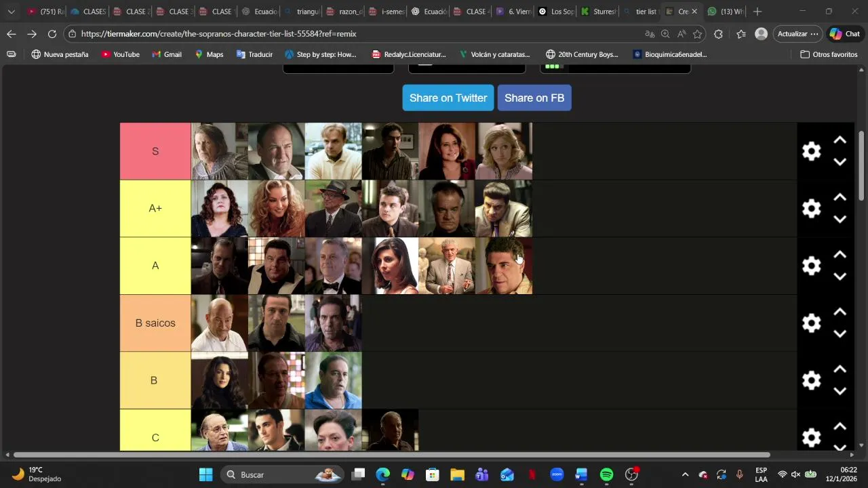Go back in browser history
Viewport: 868px width, 488px height.
tap(12, 34)
